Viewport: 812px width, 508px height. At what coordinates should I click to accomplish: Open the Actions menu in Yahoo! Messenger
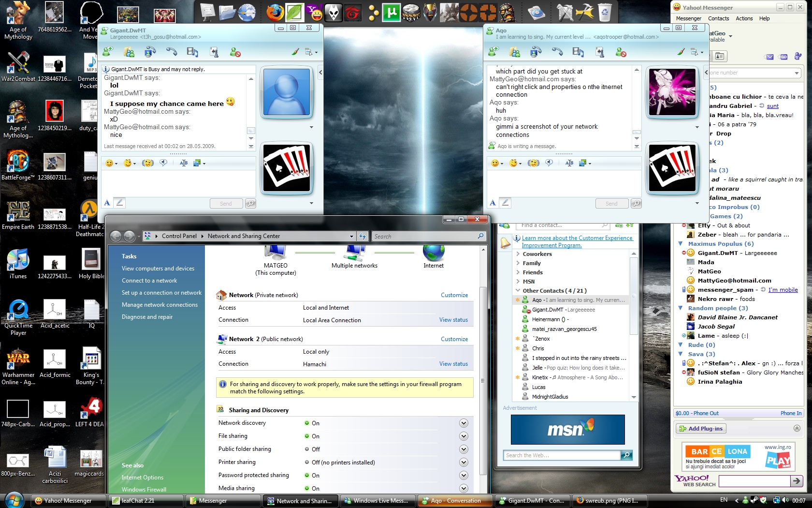(x=744, y=18)
